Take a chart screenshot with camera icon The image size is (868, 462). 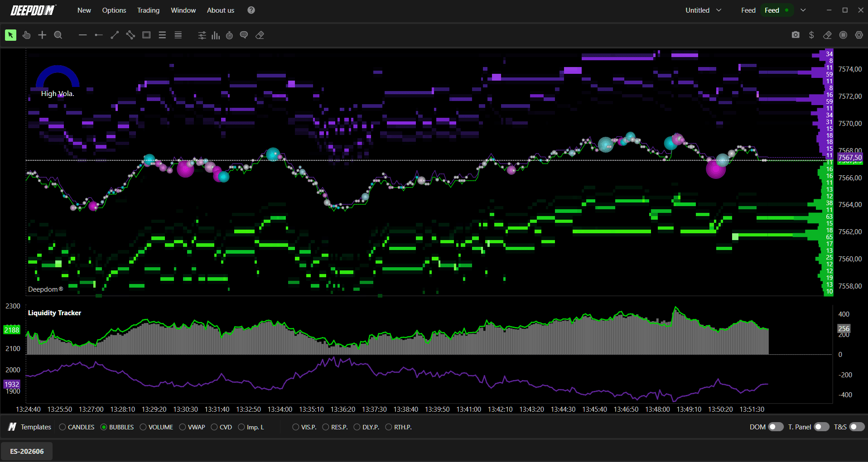click(x=796, y=35)
